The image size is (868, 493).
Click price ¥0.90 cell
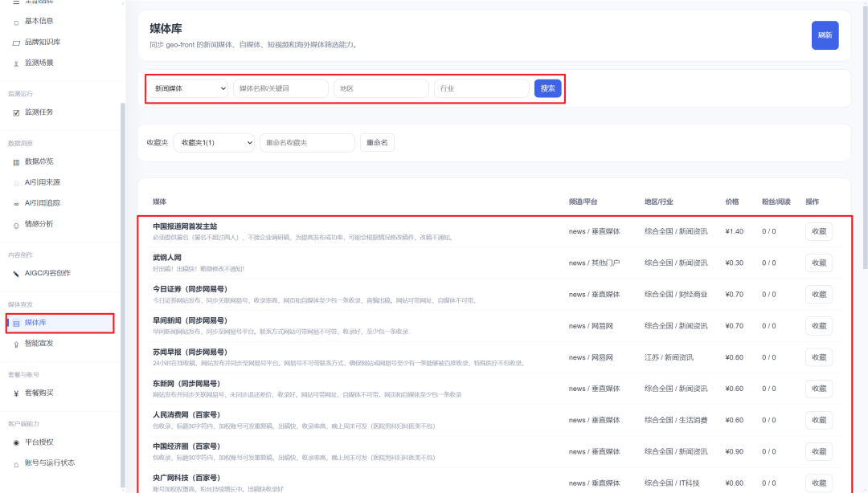(734, 451)
